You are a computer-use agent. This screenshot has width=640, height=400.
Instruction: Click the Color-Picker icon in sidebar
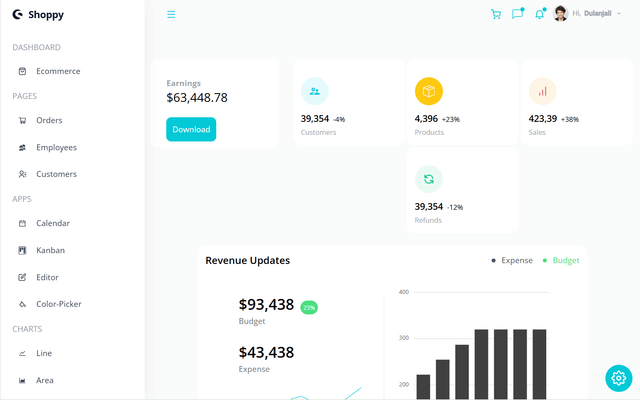point(22,304)
